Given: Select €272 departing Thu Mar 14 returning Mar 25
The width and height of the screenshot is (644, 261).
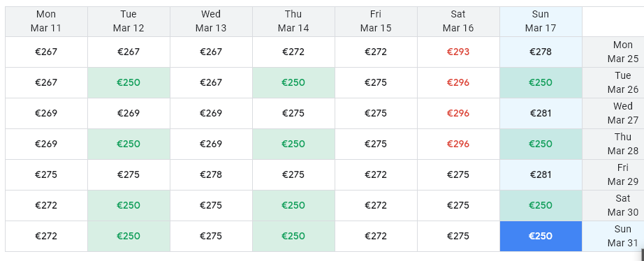Looking at the screenshot, I should [293, 52].
